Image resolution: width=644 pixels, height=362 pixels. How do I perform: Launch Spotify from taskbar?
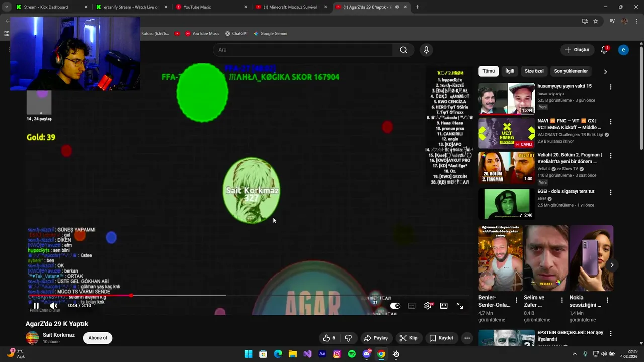pos(352,354)
